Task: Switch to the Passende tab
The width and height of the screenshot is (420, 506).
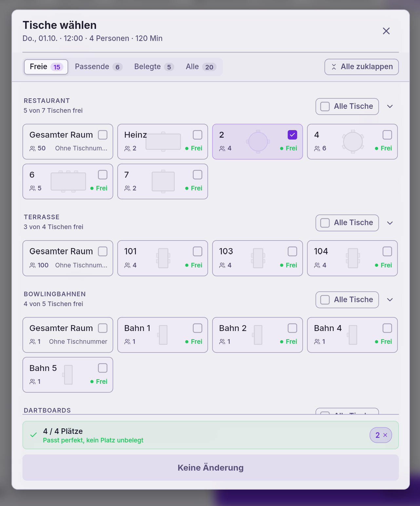Action: click(99, 67)
